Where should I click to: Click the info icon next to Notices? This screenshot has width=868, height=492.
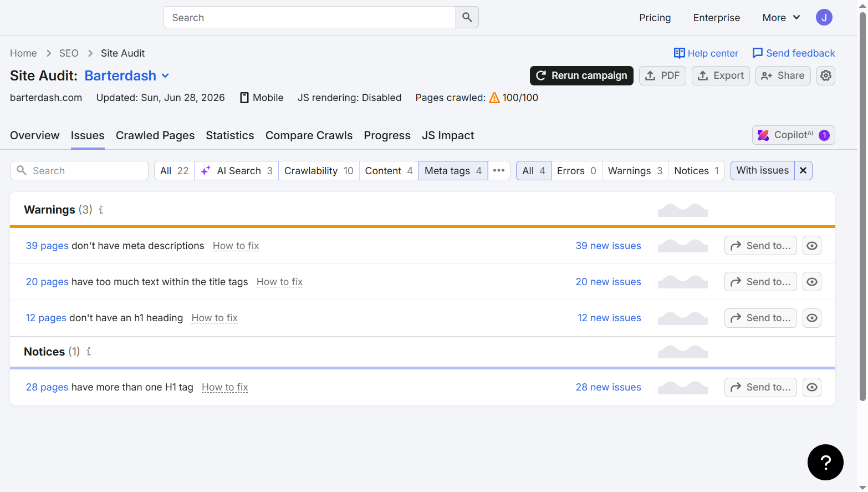click(89, 351)
